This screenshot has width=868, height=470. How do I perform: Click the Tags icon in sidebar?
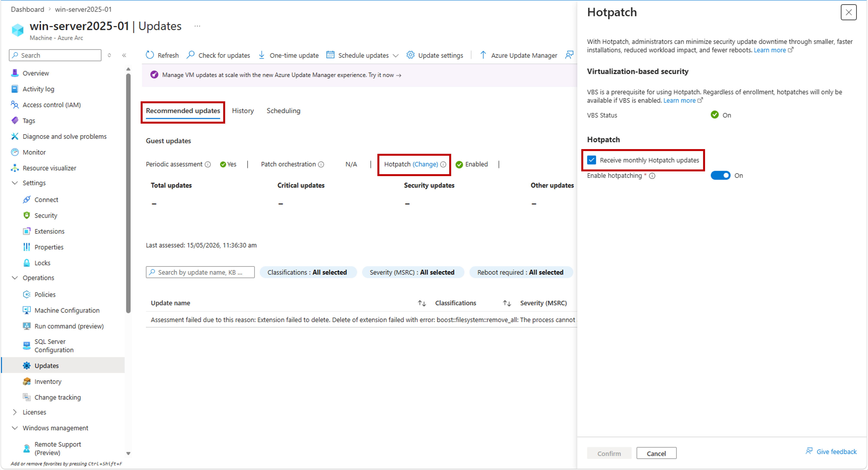pos(15,121)
